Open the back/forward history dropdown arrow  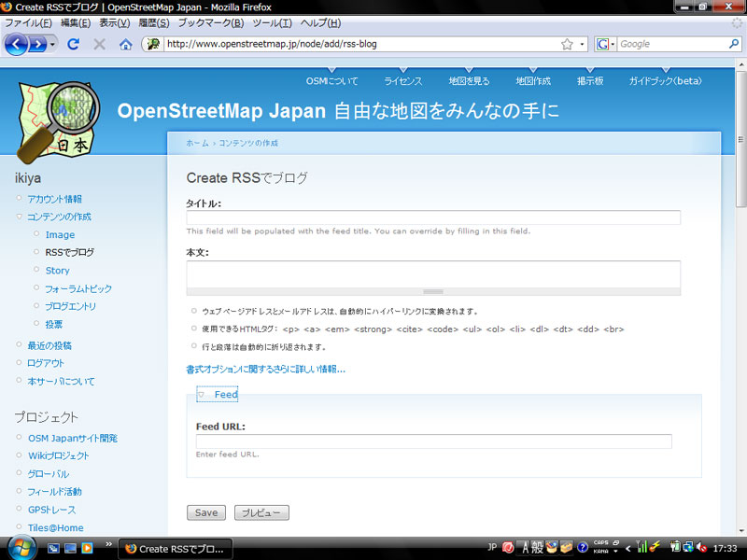pos(52,44)
